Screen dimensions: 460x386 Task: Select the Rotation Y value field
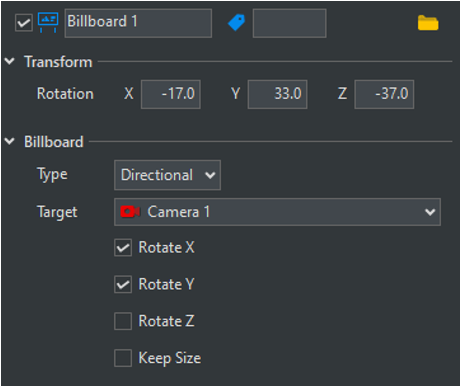click(x=277, y=94)
